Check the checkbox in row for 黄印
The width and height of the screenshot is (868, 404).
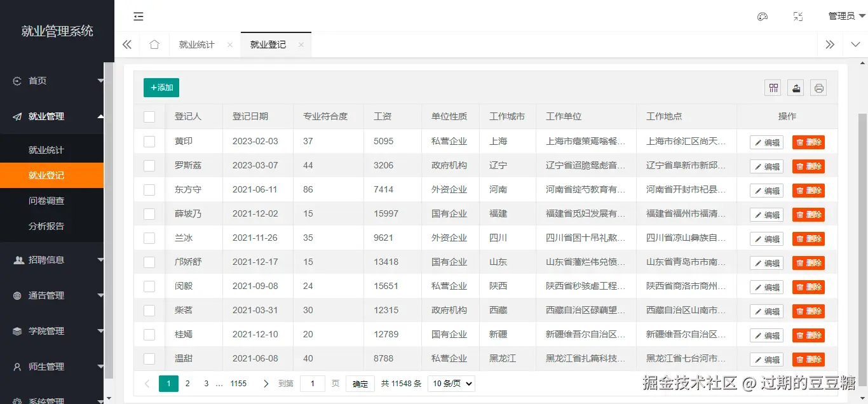[149, 140]
